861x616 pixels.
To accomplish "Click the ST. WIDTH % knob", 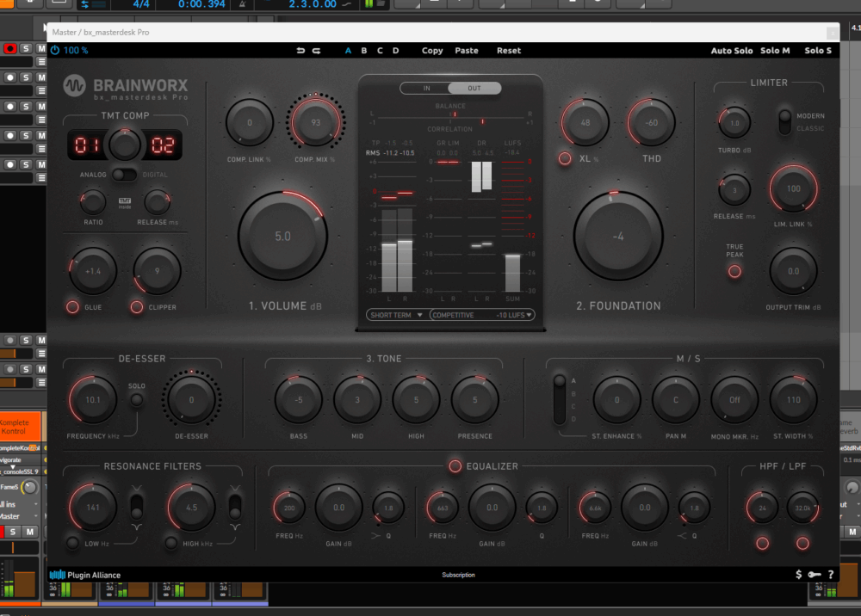I will click(x=794, y=400).
